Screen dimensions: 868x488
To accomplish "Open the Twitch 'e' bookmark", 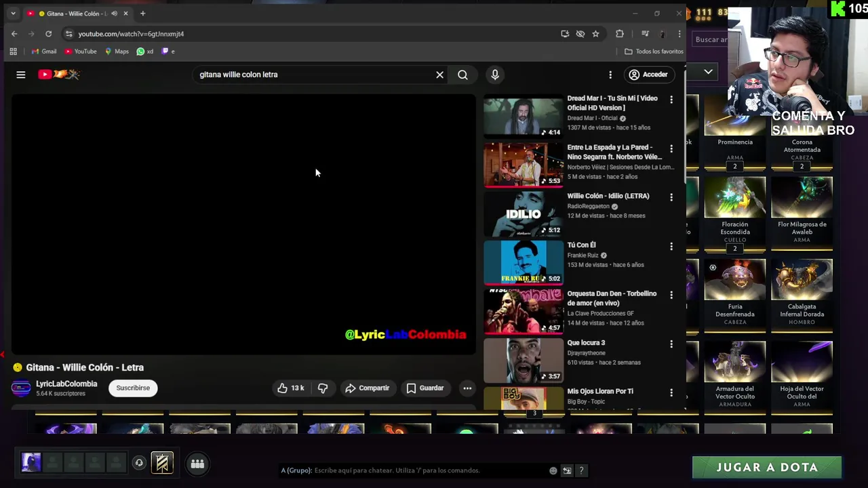I will [x=167, y=52].
